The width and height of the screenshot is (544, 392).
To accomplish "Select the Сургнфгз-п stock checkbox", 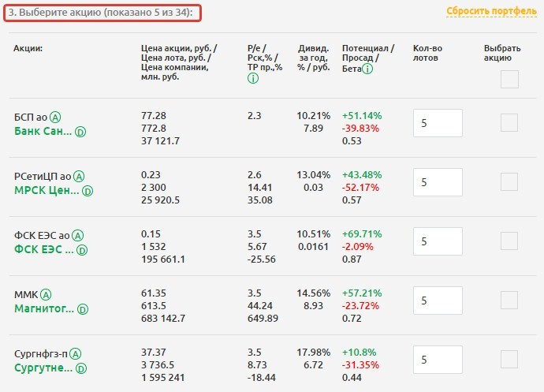I will click(509, 359).
